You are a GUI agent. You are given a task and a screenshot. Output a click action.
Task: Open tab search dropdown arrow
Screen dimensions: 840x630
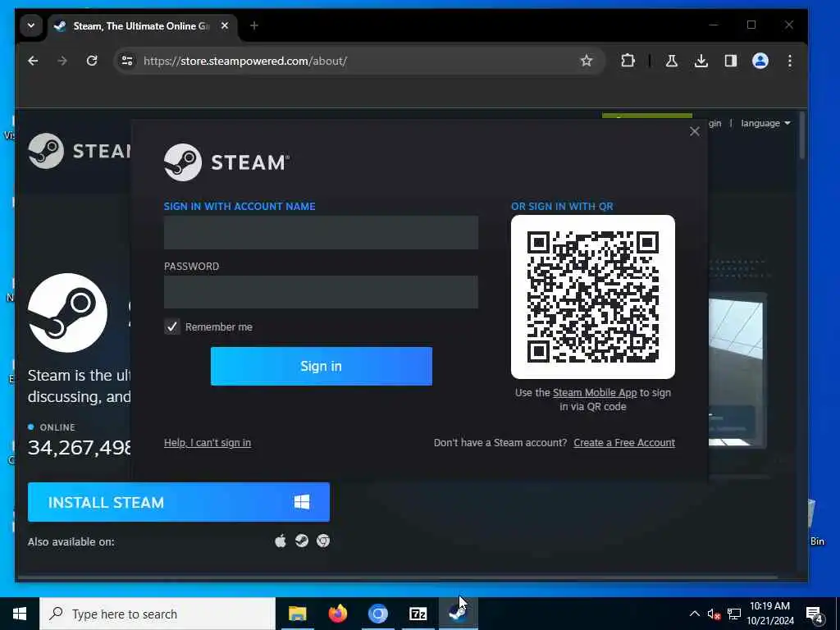(x=31, y=25)
